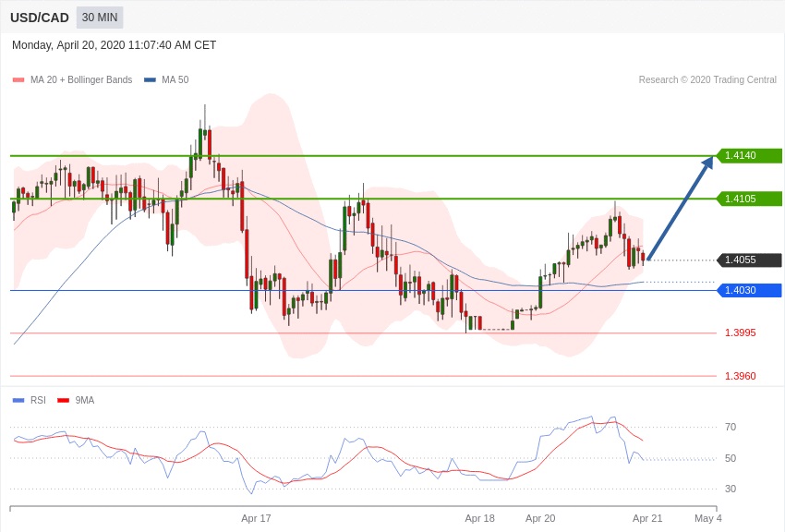Image resolution: width=785 pixels, height=532 pixels.
Task: Click the MA 20 + Bollinger Bands legend swatch
Action: pyautogui.click(x=18, y=80)
